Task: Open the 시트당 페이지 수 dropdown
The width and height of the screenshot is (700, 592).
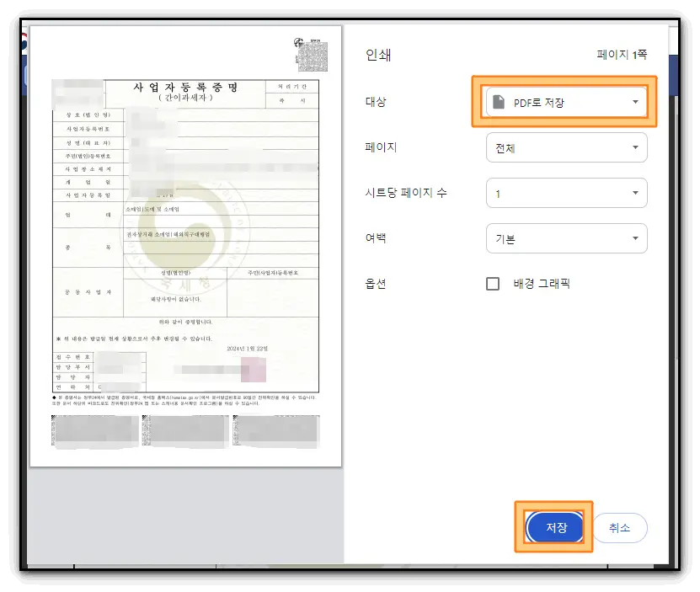Action: click(x=566, y=193)
